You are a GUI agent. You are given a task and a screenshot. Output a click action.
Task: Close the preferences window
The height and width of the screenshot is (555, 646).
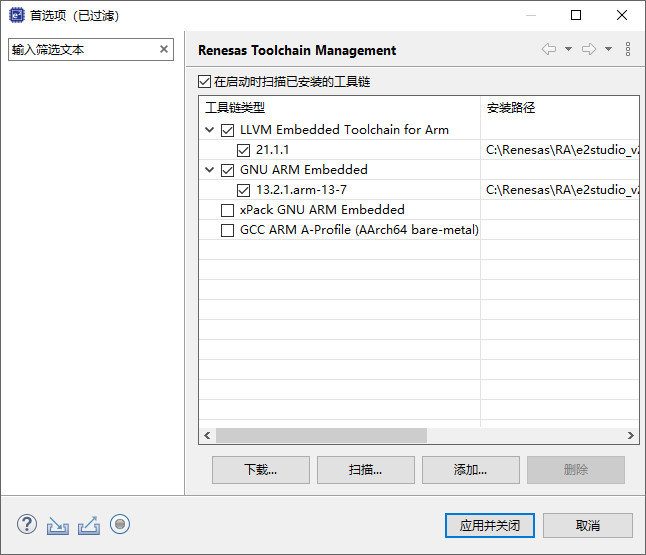click(x=622, y=15)
